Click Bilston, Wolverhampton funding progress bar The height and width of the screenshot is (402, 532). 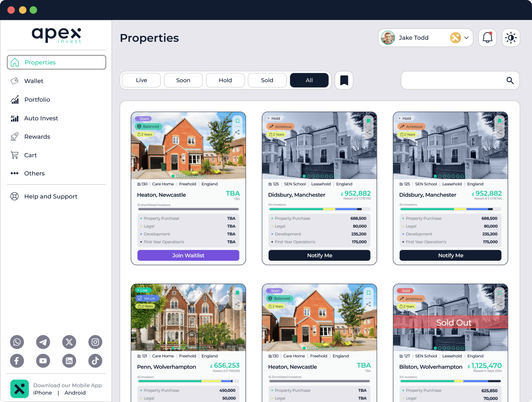[x=450, y=381]
